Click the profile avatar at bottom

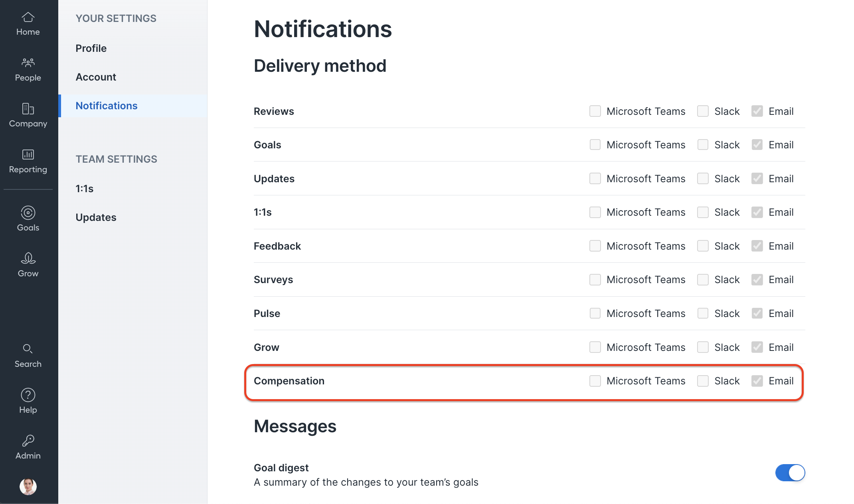click(x=28, y=486)
